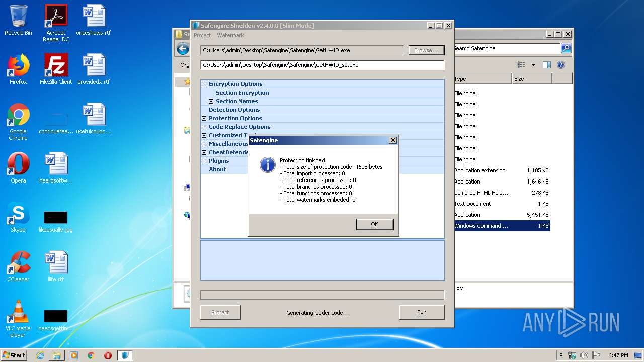Click Chrome icon in taskbar
The height and width of the screenshot is (362, 644).
coord(91,355)
